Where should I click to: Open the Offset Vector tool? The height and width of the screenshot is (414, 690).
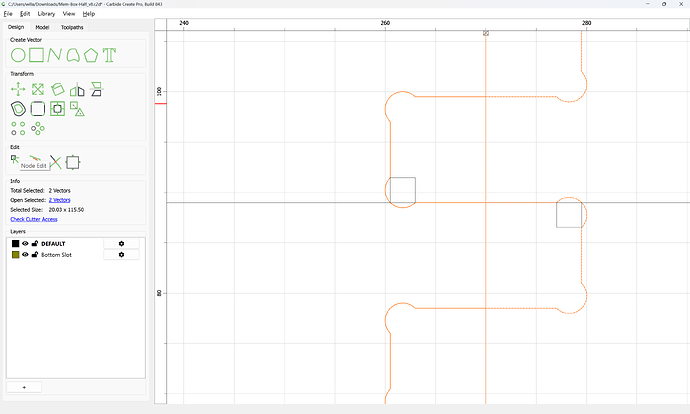coord(18,109)
